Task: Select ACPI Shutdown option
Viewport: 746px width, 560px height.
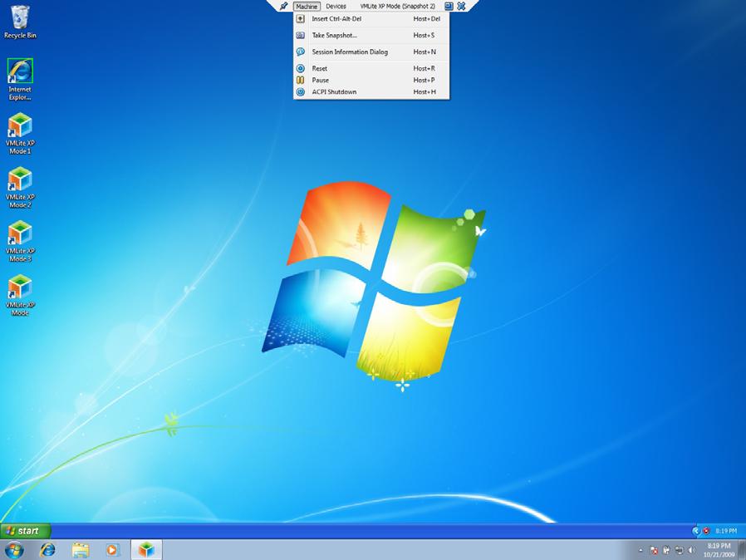Action: pyautogui.click(x=334, y=91)
